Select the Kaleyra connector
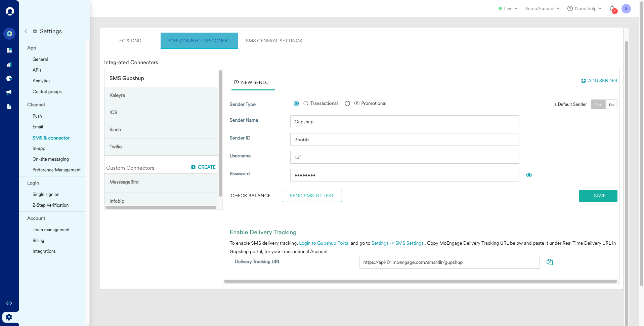The height and width of the screenshot is (326, 644). [161, 95]
